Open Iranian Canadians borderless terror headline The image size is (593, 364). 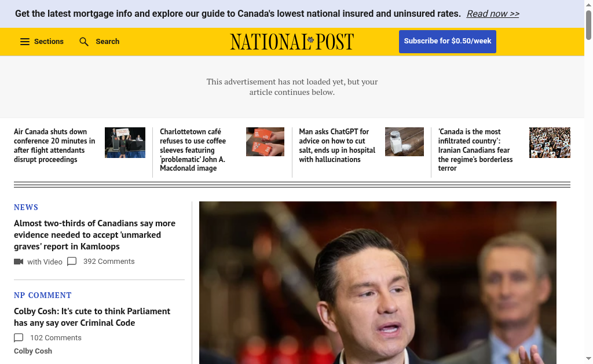point(475,150)
